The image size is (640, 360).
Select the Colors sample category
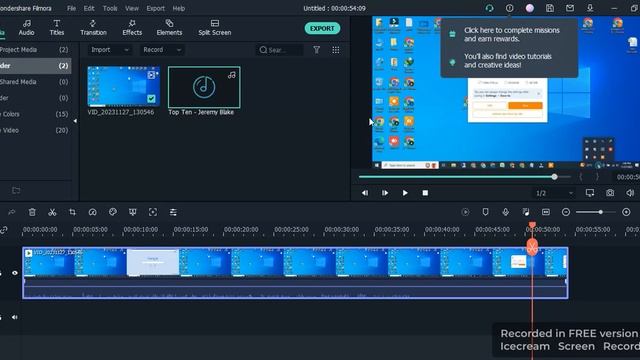click(x=35, y=114)
